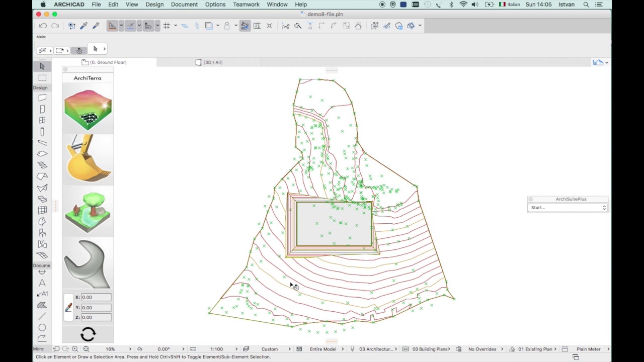Switch to the 3D / All tab
The width and height of the screenshot is (644, 362).
(209, 62)
